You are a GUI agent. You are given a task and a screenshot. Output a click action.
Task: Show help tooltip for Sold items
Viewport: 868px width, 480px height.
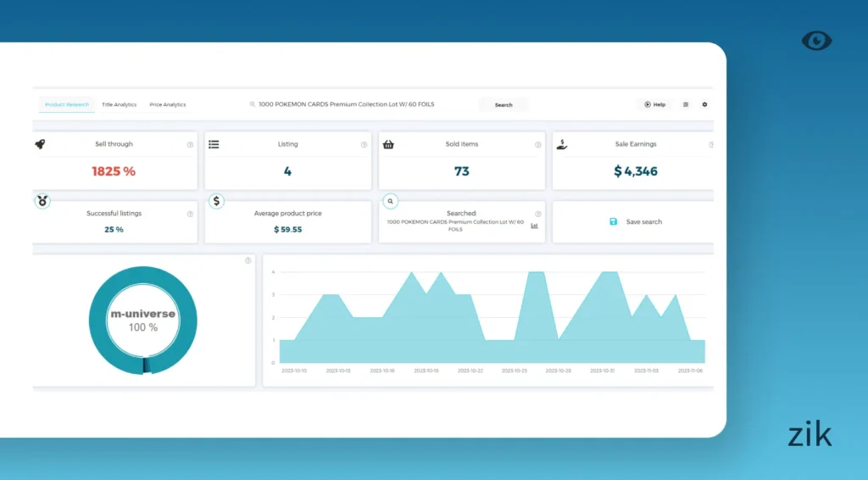[x=537, y=145]
